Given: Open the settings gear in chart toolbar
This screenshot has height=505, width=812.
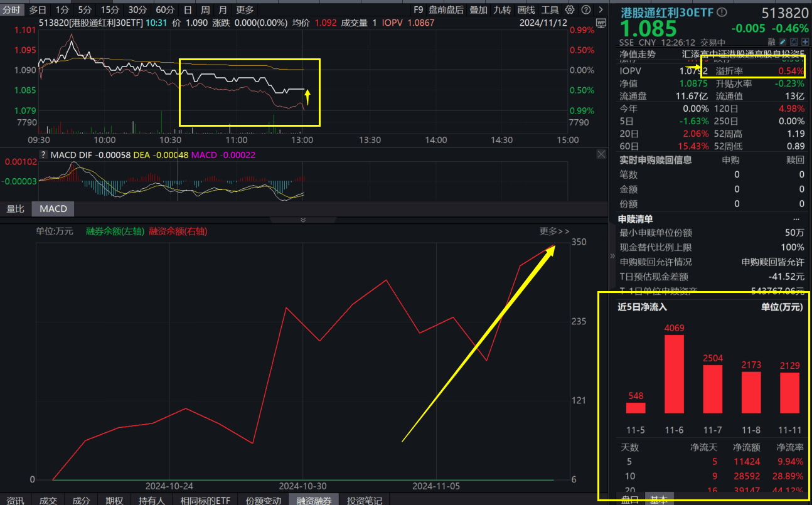Looking at the screenshot, I should tap(570, 9).
